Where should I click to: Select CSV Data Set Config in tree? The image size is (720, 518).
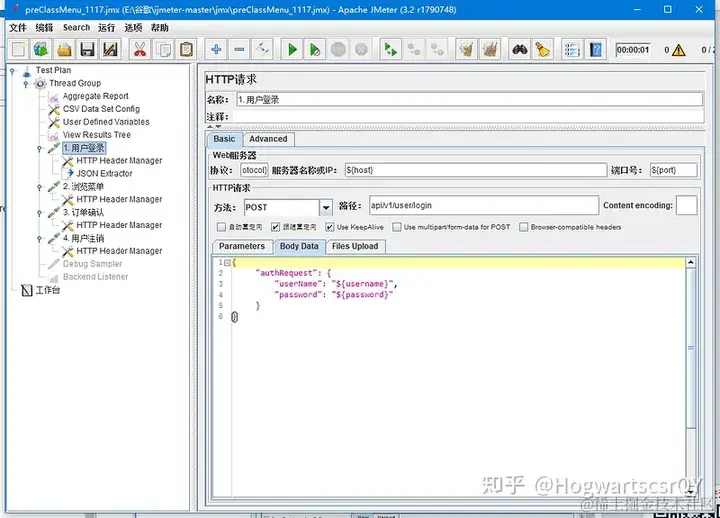[101, 109]
